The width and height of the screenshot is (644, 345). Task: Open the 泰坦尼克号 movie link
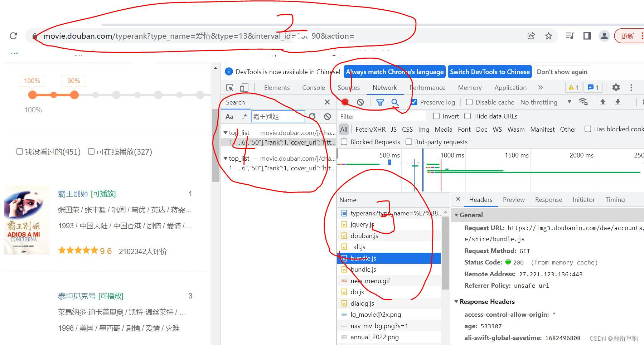click(77, 296)
